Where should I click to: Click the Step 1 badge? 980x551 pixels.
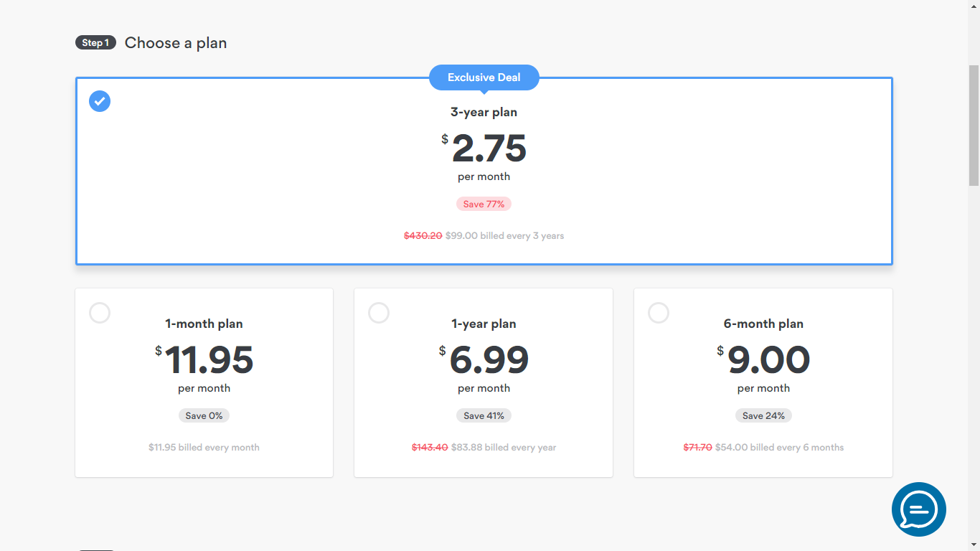(x=95, y=43)
